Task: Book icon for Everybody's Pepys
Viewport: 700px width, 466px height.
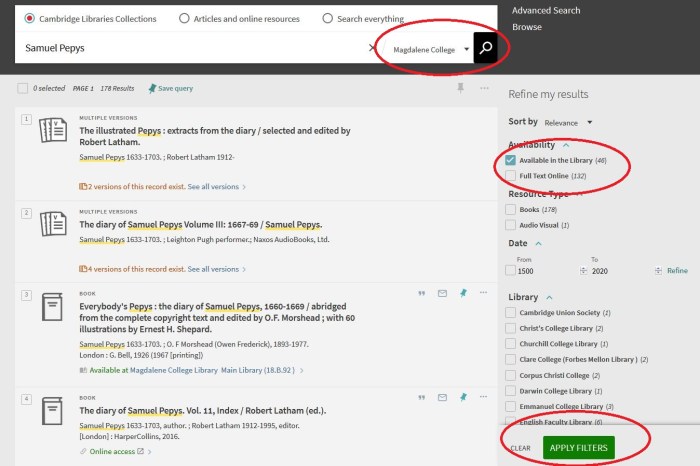Action: (x=52, y=307)
